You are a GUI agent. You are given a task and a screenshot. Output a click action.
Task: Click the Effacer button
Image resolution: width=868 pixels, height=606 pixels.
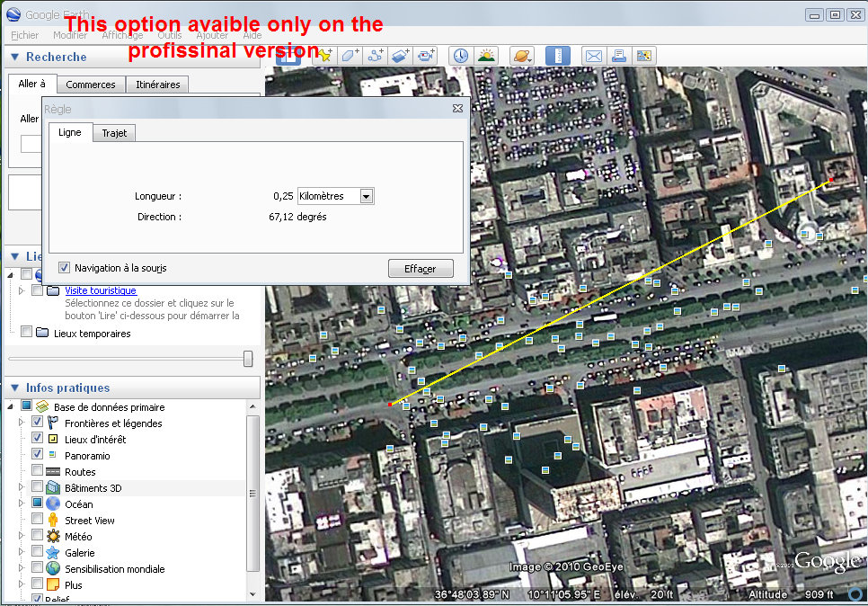421,269
